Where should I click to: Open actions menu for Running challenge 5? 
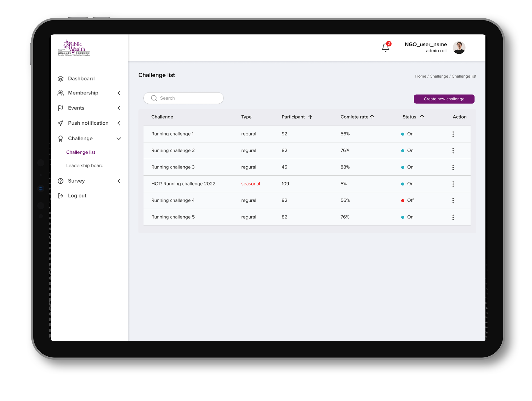click(x=453, y=217)
